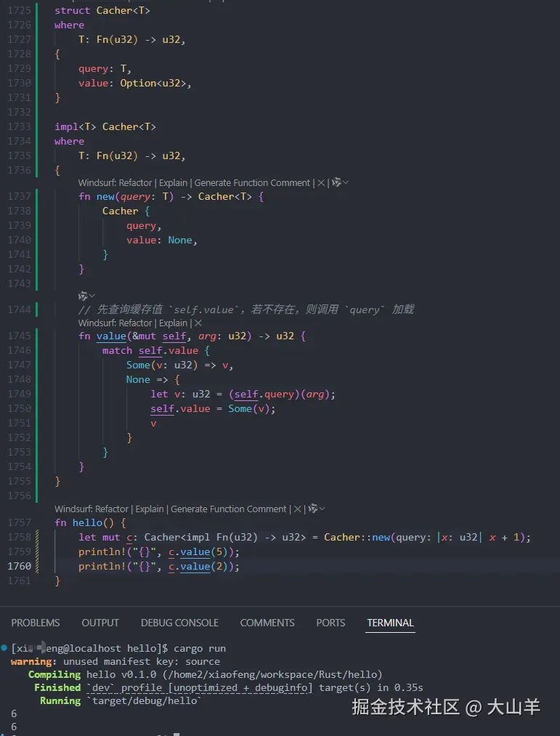This screenshot has height=736, width=560.
Task: Click Refactor code lens above fn new
Action: click(136, 183)
